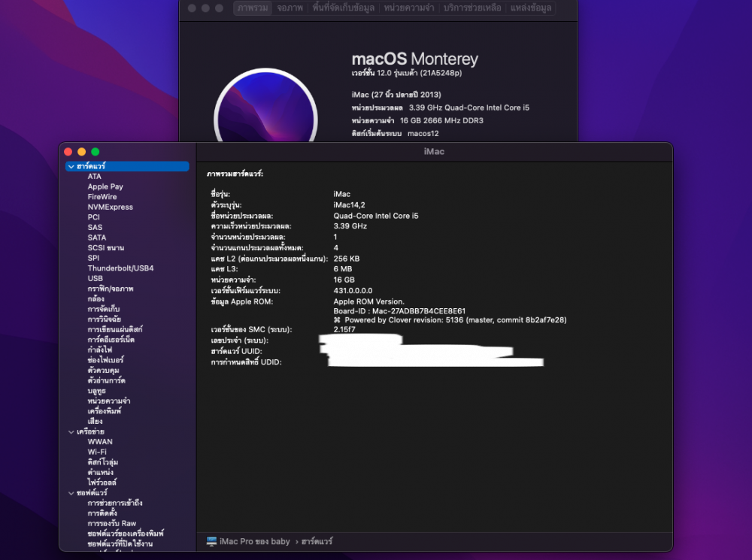Select เสียง in the sidebar
Screen dimensions: 752x560
[x=95, y=422]
